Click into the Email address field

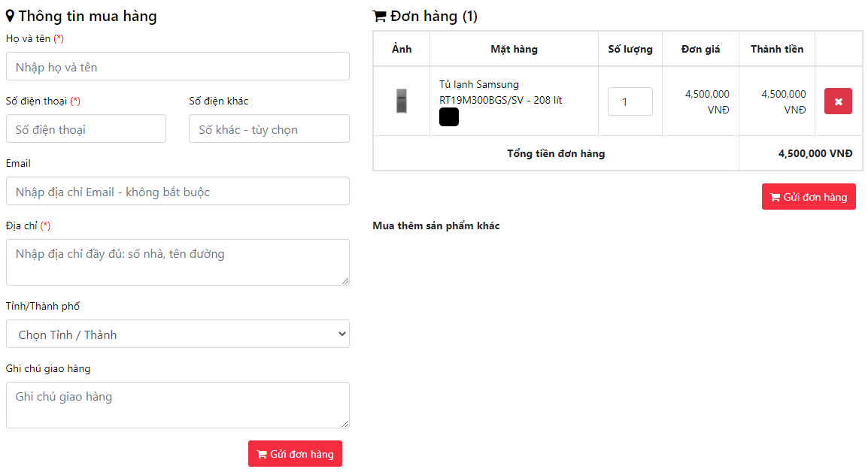click(178, 192)
